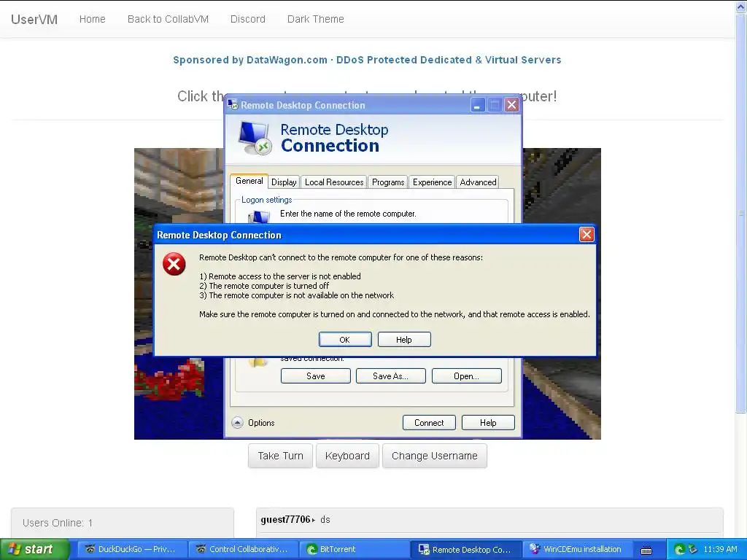Close the Remote Desktop error dialog
Viewport: 747px width, 560px height.
[x=587, y=234]
